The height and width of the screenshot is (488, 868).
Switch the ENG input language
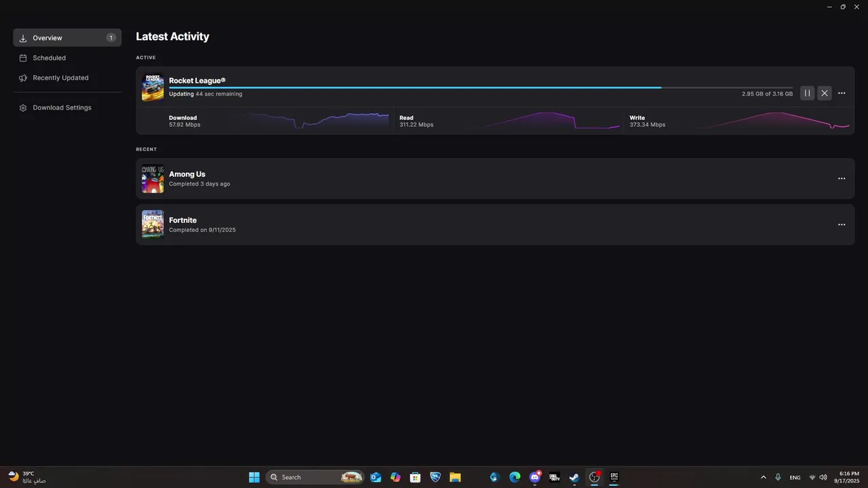click(795, 478)
